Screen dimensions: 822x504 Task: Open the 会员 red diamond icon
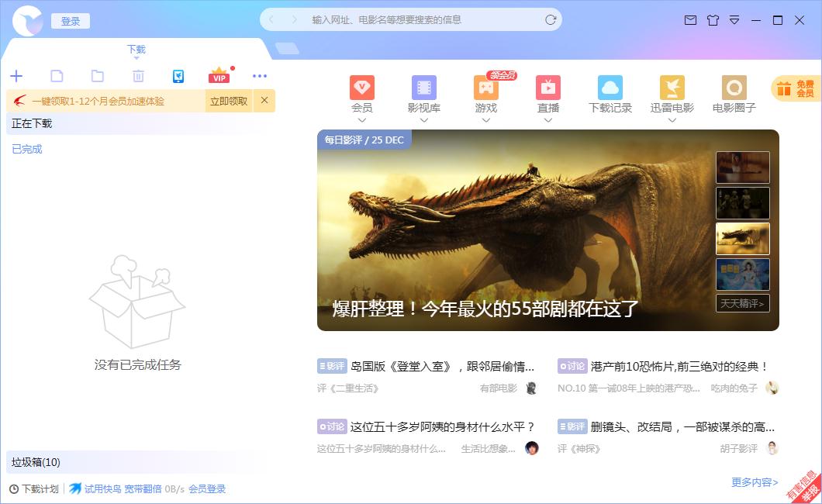click(x=361, y=88)
